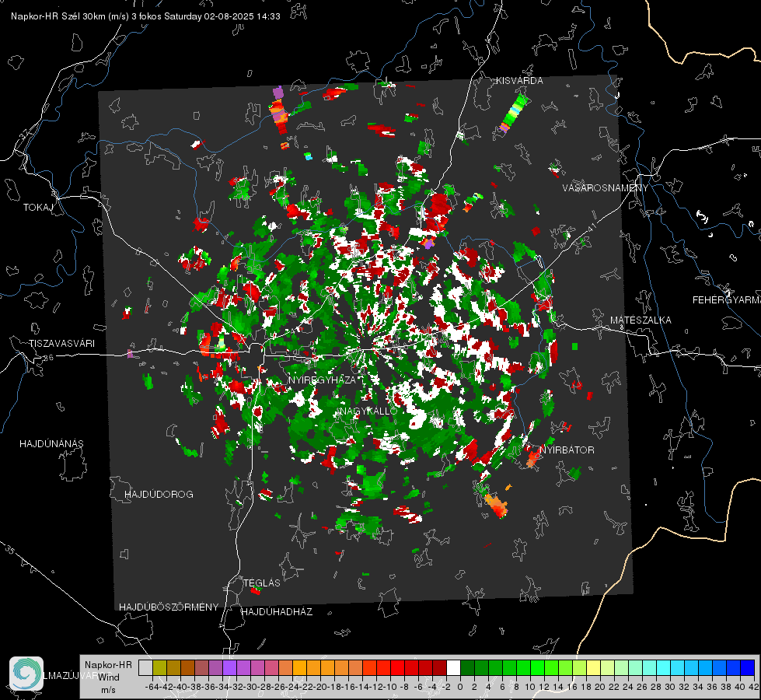761x700 pixels.
Task: Click road number 41 near Vásárosnamény
Action: 592,227
